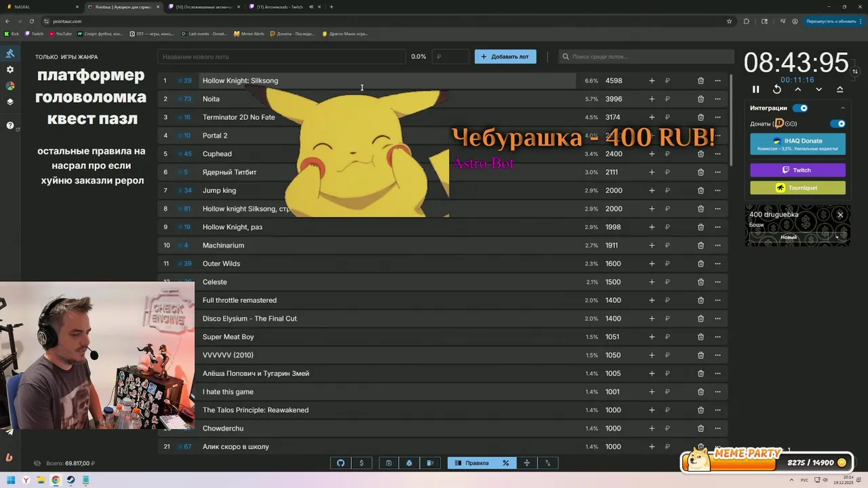The height and width of the screenshot is (488, 868).
Task: Click the double-up timer icon
Action: [x=840, y=89]
